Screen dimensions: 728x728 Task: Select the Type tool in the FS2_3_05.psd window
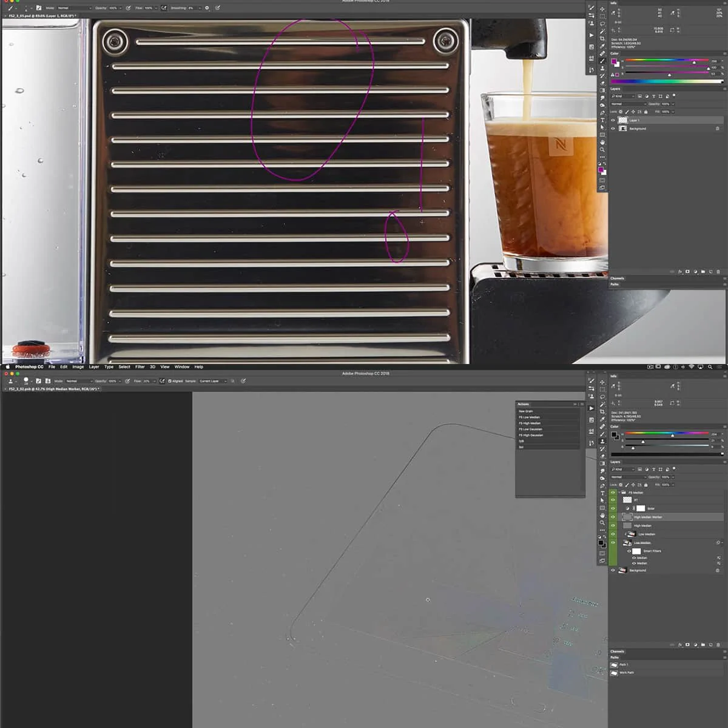602,120
